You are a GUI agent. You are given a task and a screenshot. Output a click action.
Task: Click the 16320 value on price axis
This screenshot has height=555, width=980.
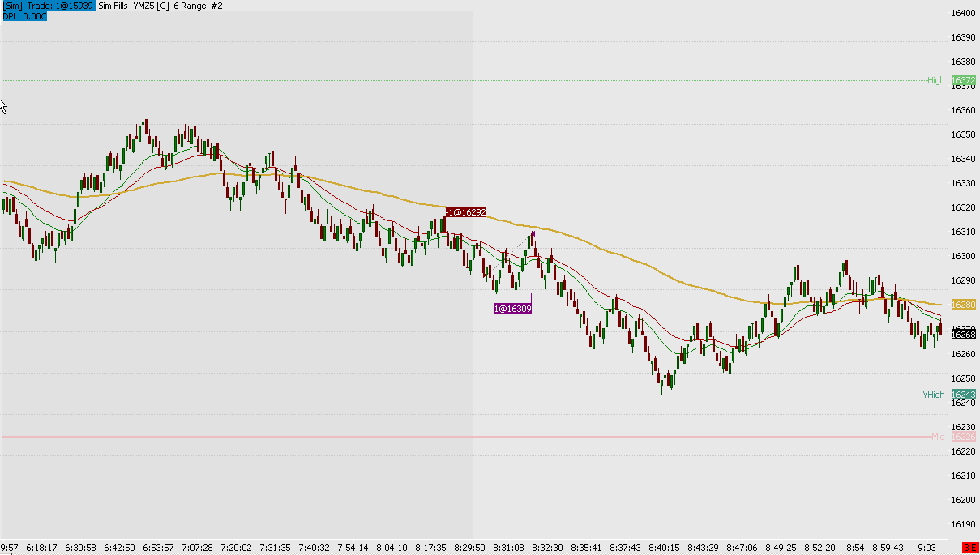tap(963, 207)
